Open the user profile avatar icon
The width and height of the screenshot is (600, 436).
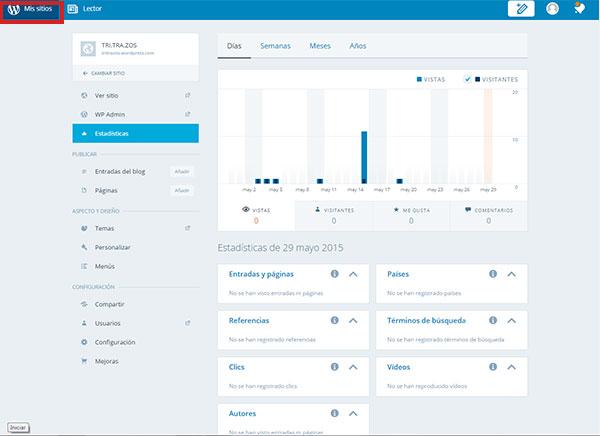coord(553,9)
